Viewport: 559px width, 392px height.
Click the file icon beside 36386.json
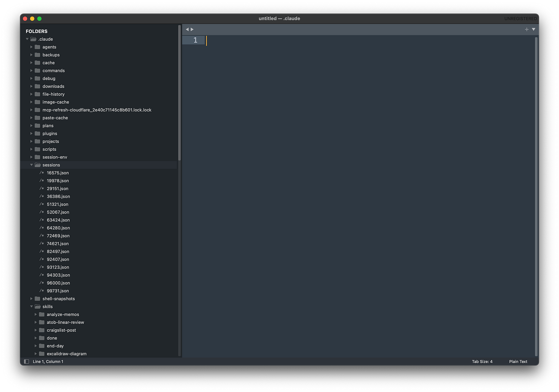[x=42, y=196]
